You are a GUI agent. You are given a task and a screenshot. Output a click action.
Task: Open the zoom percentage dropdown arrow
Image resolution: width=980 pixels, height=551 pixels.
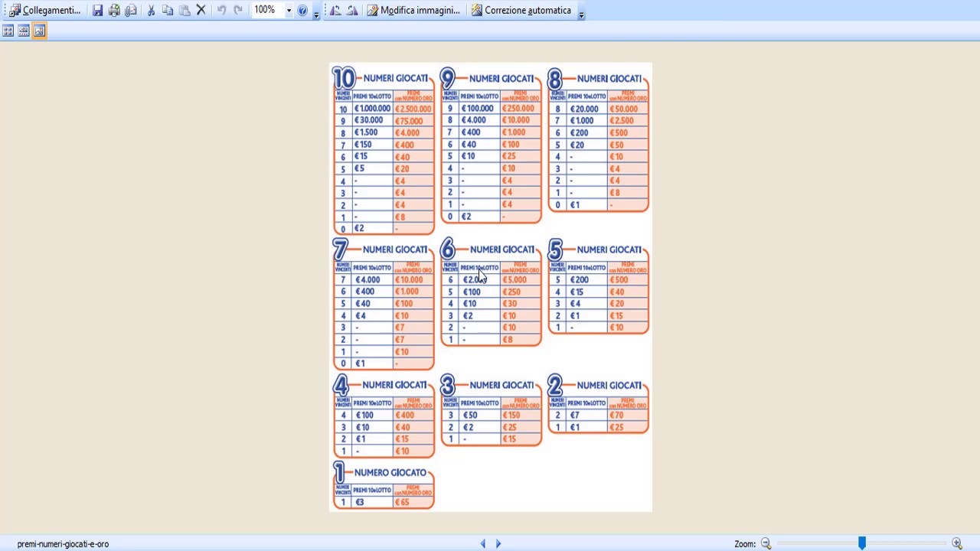pyautogui.click(x=289, y=10)
